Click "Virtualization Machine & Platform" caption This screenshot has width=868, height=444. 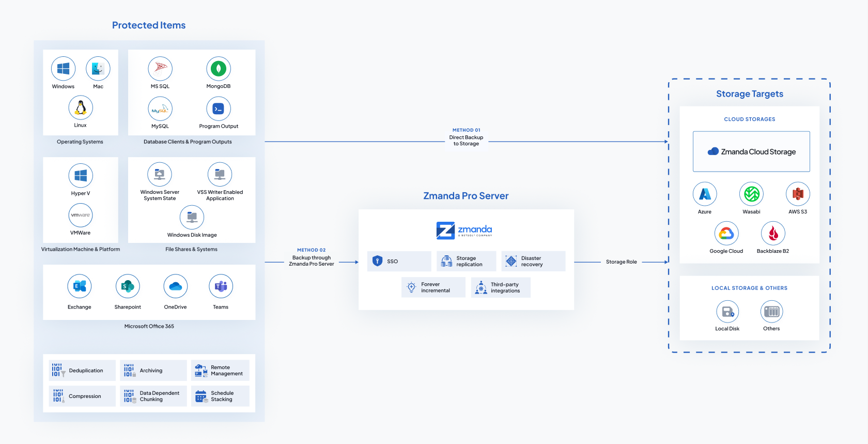click(81, 249)
